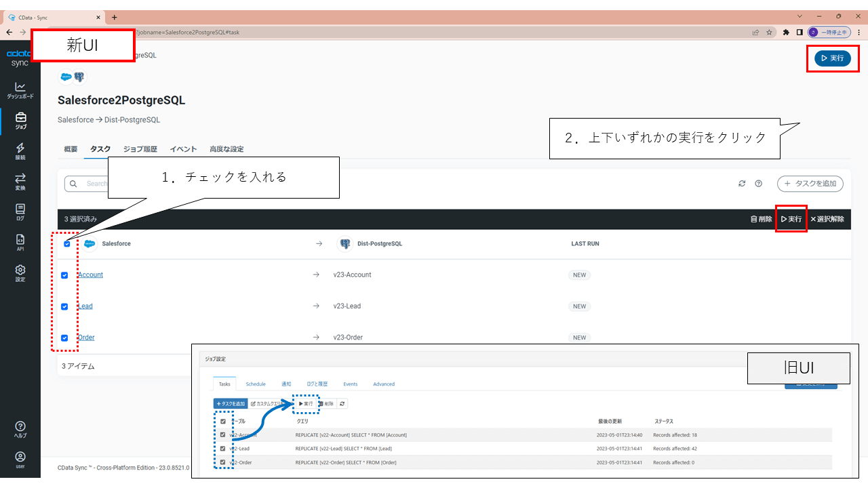Click the v23-Account destination cell
Image resolution: width=868 pixels, height=488 pixels.
pos(353,275)
